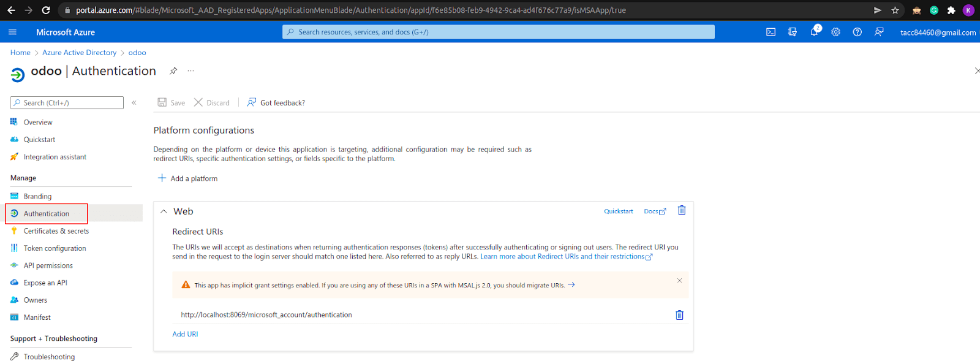Image resolution: width=980 pixels, height=361 pixels.
Task: Open the Web Quickstart link
Action: pos(619,211)
